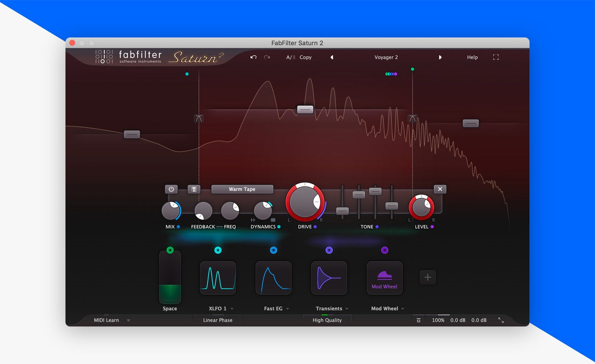595x364 pixels.
Task: Open the Warm Tape style selector
Action: point(242,189)
